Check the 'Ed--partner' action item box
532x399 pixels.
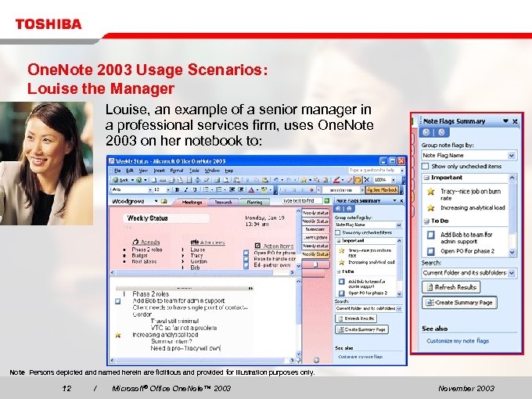[x=246, y=265]
